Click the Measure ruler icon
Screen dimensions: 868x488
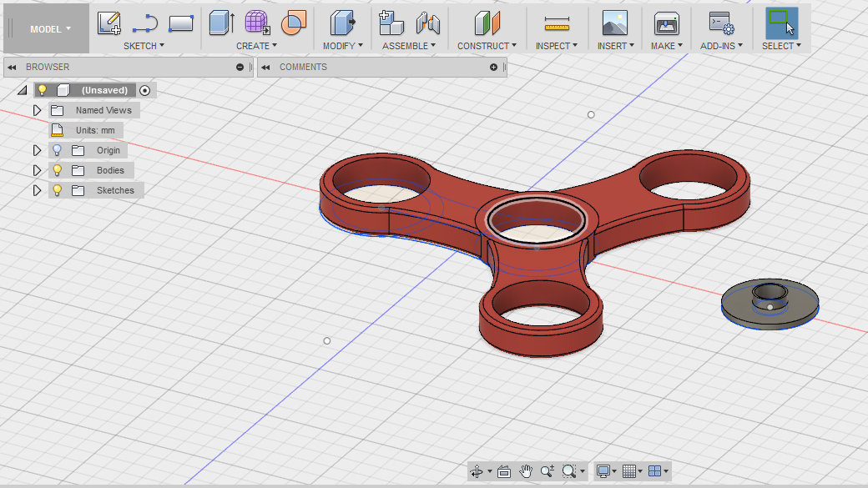pos(557,23)
